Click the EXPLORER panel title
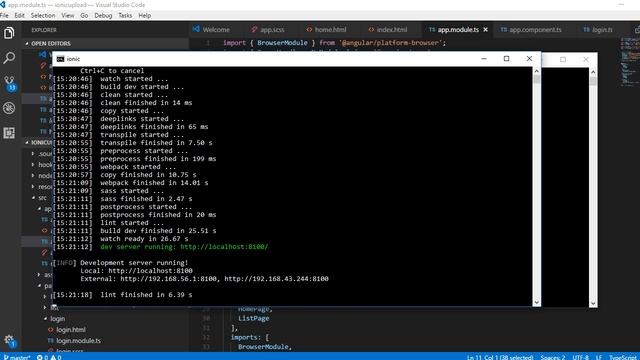 pyautogui.click(x=44, y=30)
